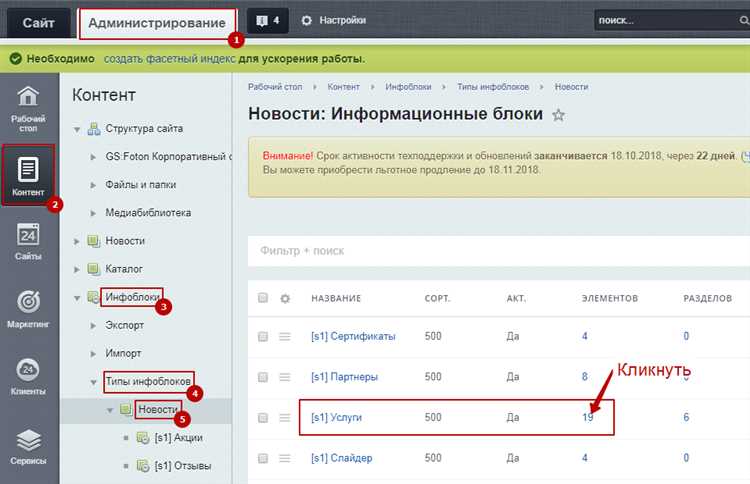Click the Структура сайта tree icon
Viewport: 750px width, 484px height.
tap(94, 129)
